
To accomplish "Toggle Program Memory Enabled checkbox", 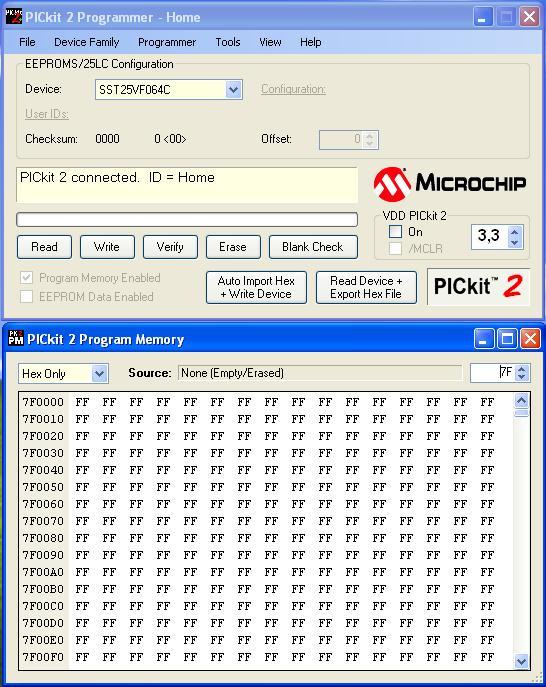I will click(x=26, y=278).
